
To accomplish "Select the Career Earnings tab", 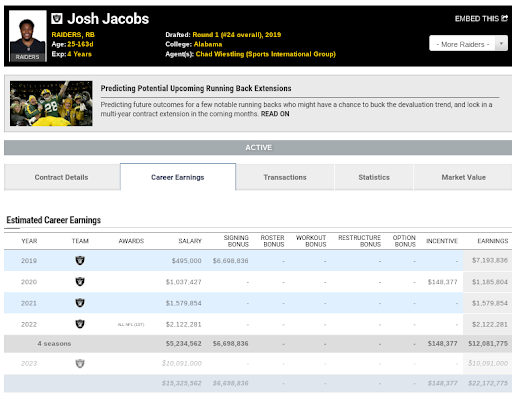I will (x=178, y=177).
